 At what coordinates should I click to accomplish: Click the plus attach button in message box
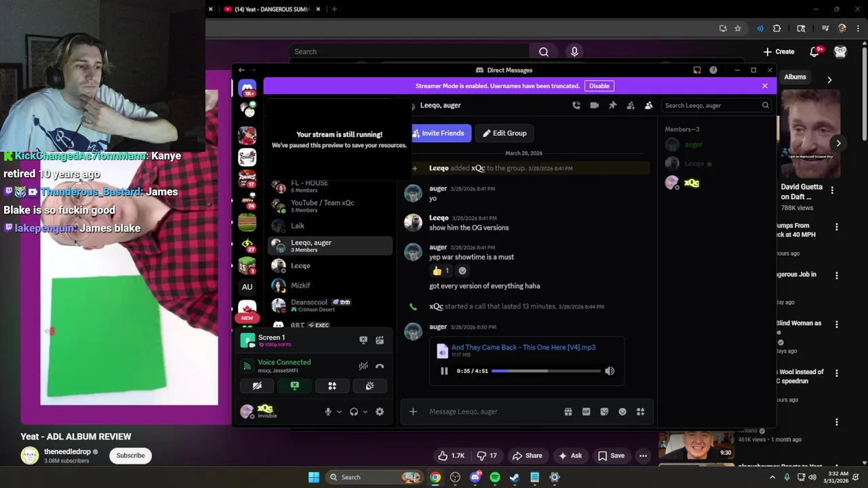point(413,411)
